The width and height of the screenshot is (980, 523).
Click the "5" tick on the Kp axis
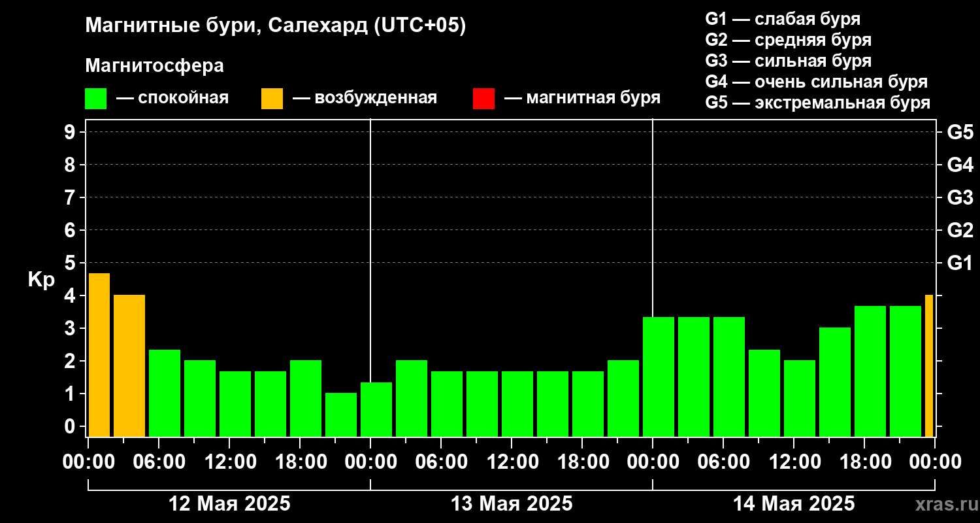click(x=71, y=263)
